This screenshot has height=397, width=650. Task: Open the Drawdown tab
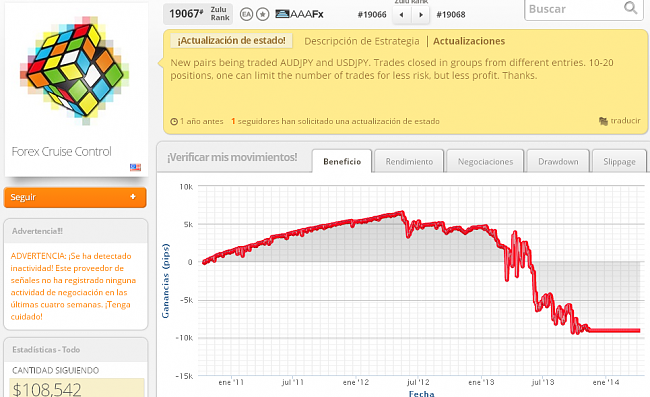pyautogui.click(x=558, y=161)
